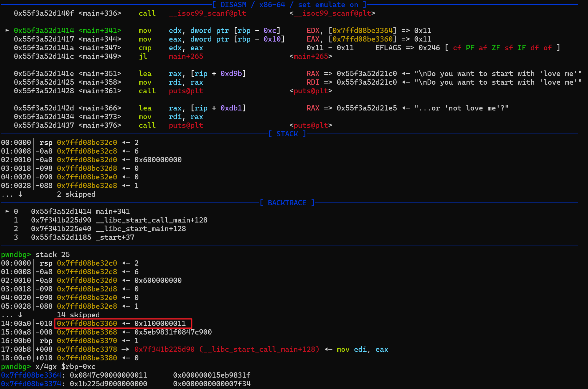This screenshot has height=389, width=588.
Task: Click the puts@plt operand at main+361
Action: click(186, 91)
